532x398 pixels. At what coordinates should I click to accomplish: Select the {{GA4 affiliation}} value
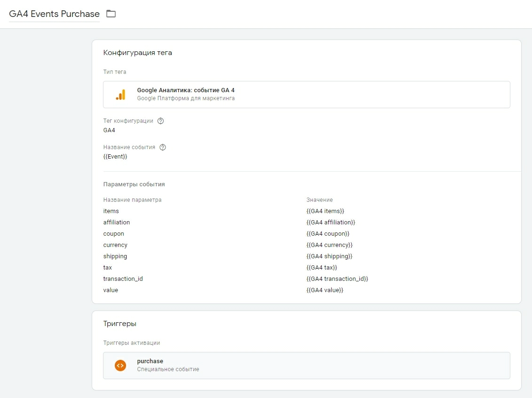331,222
